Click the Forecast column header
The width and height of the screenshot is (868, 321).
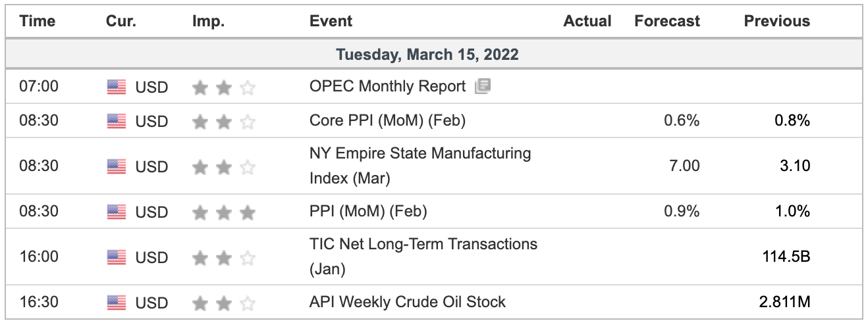[667, 21]
